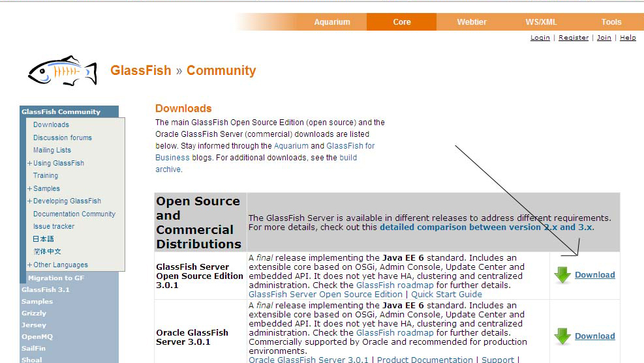The width and height of the screenshot is (644, 363).
Task: Open GlassFish roadmap link in Open Source row
Action: point(395,285)
